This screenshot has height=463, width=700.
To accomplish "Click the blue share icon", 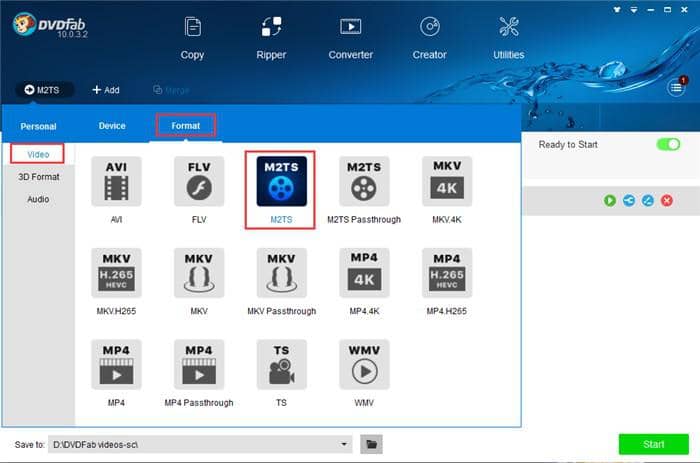I will [x=629, y=200].
